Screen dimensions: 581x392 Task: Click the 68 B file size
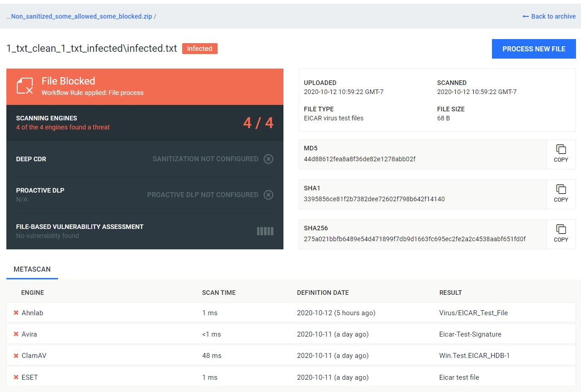[x=443, y=118]
